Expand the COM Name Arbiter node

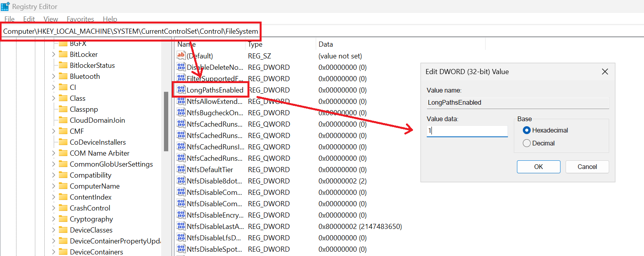tap(54, 153)
